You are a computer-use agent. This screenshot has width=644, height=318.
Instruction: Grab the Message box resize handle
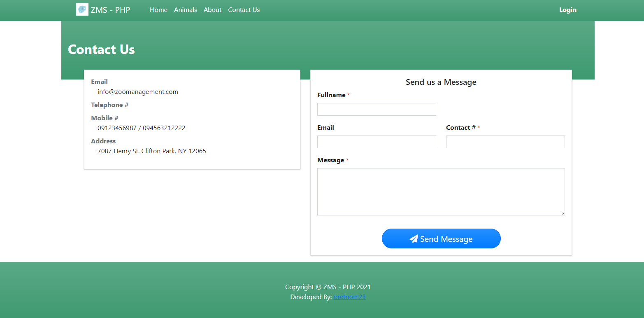tap(563, 213)
